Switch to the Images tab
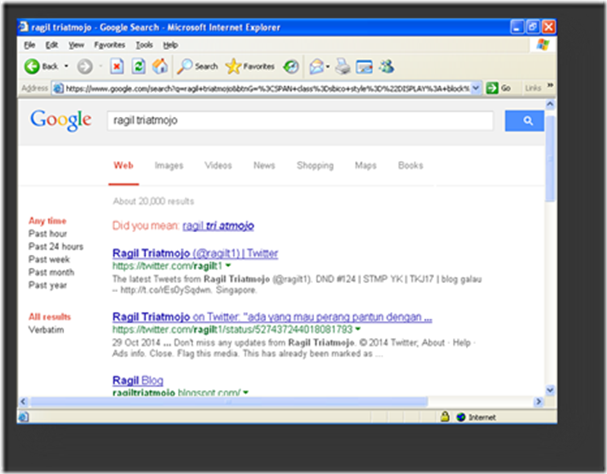 pos(169,166)
